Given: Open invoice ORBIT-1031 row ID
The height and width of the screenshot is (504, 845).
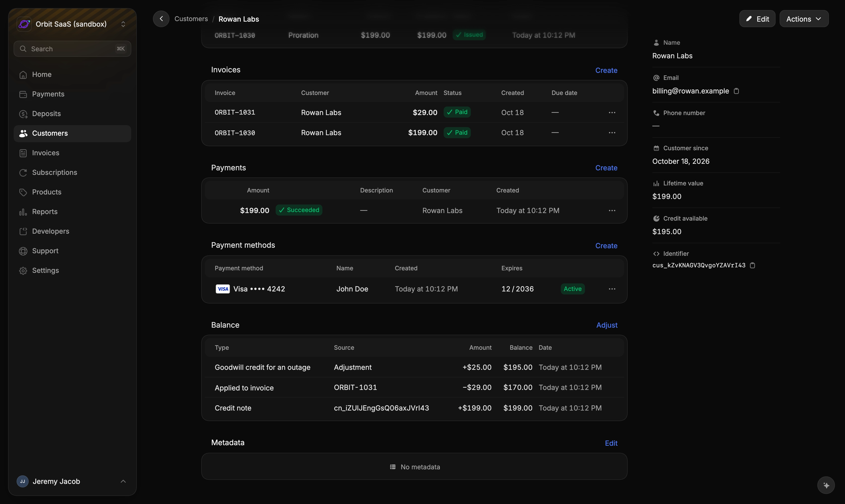Looking at the screenshot, I should click(x=235, y=112).
